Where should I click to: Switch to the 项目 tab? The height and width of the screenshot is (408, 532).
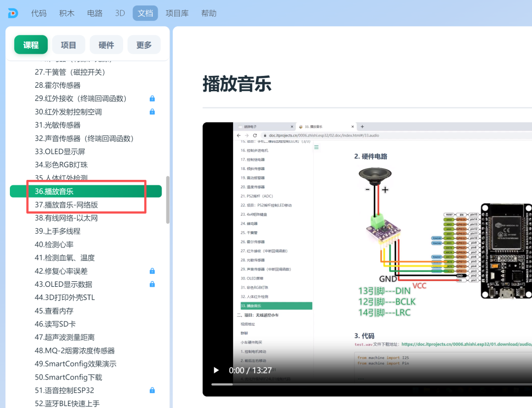click(x=68, y=45)
